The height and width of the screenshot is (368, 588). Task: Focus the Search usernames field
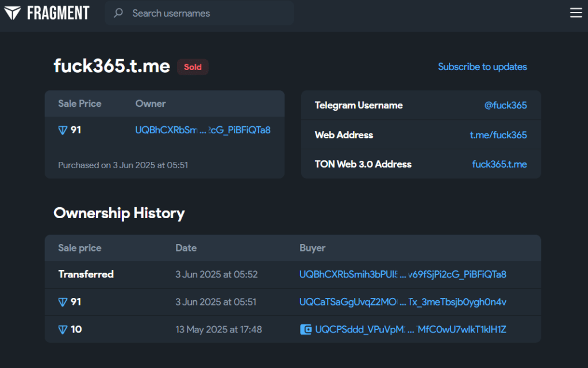(x=207, y=13)
